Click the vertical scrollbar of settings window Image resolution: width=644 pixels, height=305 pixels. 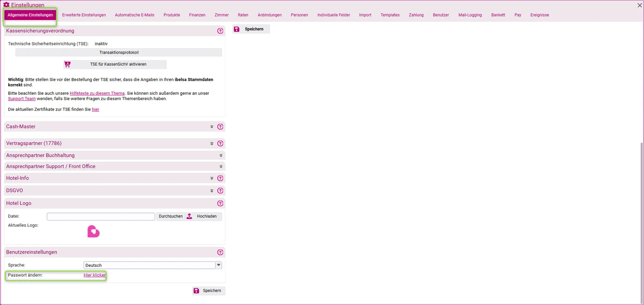(x=642, y=223)
